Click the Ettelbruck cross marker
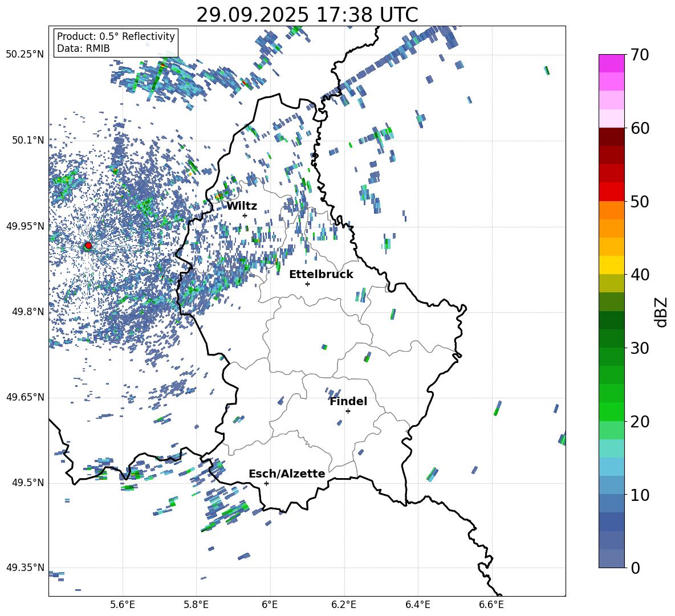This screenshot has height=616, width=675. [307, 284]
